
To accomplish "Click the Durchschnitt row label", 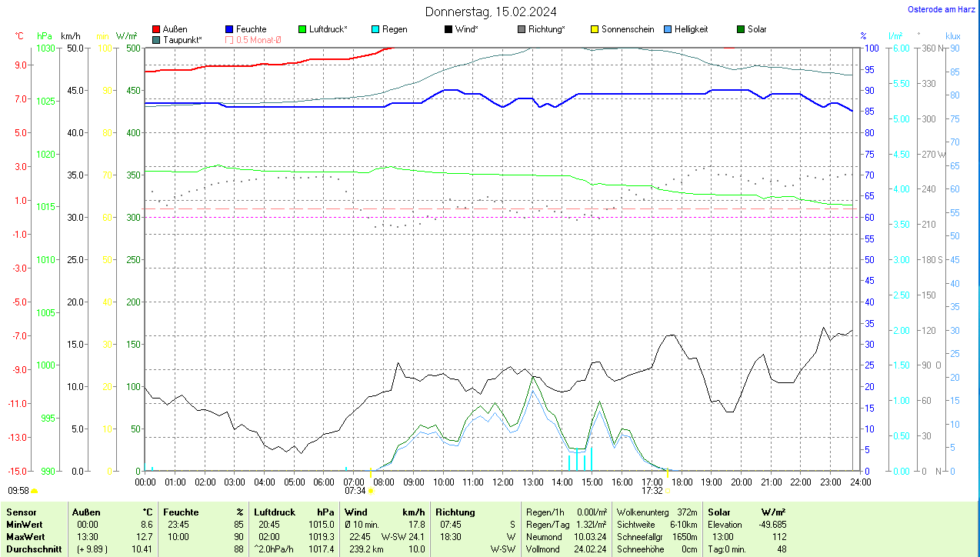I will [x=33, y=549].
